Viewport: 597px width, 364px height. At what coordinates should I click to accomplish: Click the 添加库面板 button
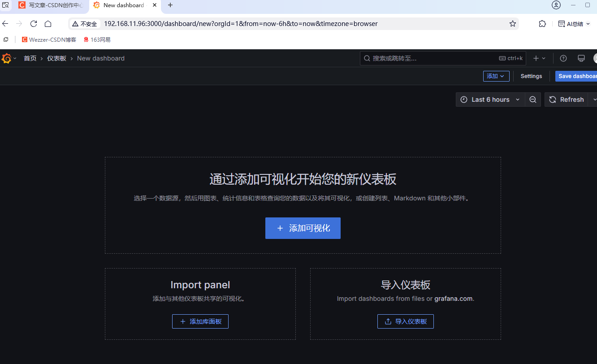pyautogui.click(x=200, y=321)
